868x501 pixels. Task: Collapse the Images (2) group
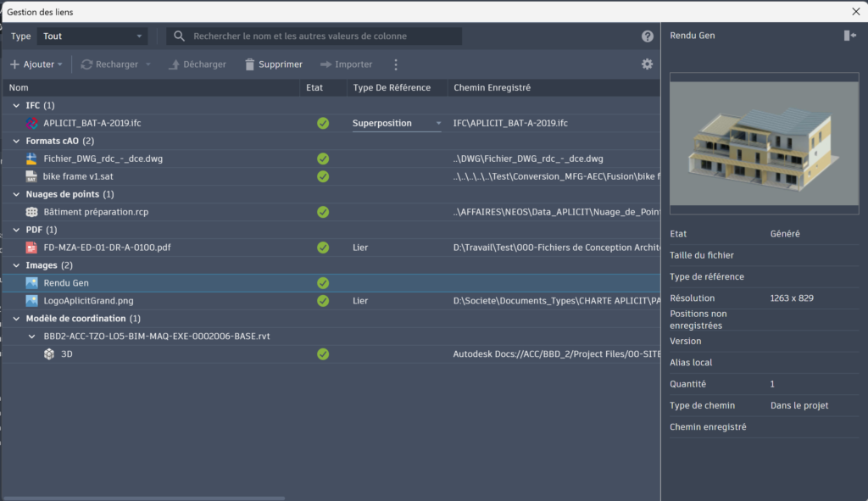(x=16, y=265)
